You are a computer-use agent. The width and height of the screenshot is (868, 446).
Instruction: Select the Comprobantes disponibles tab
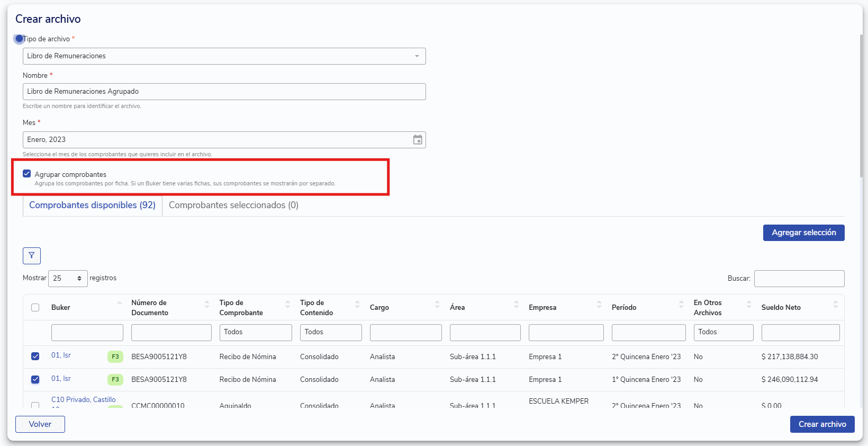click(x=92, y=206)
